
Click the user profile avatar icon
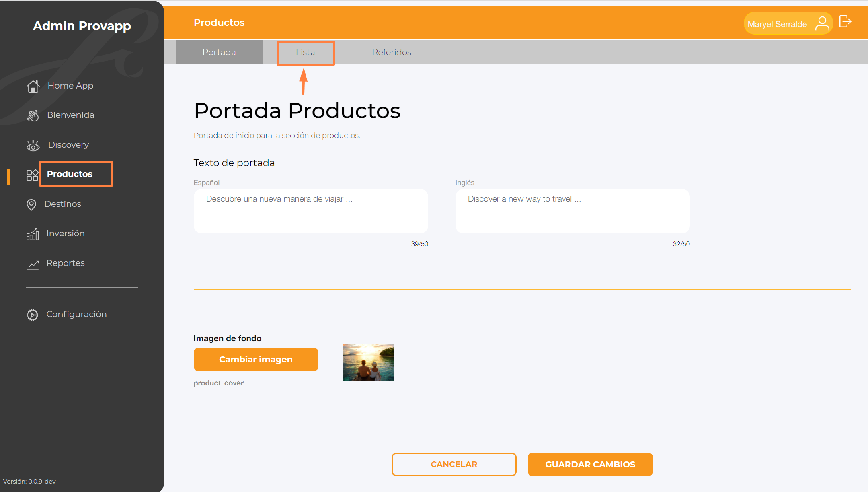pos(822,23)
